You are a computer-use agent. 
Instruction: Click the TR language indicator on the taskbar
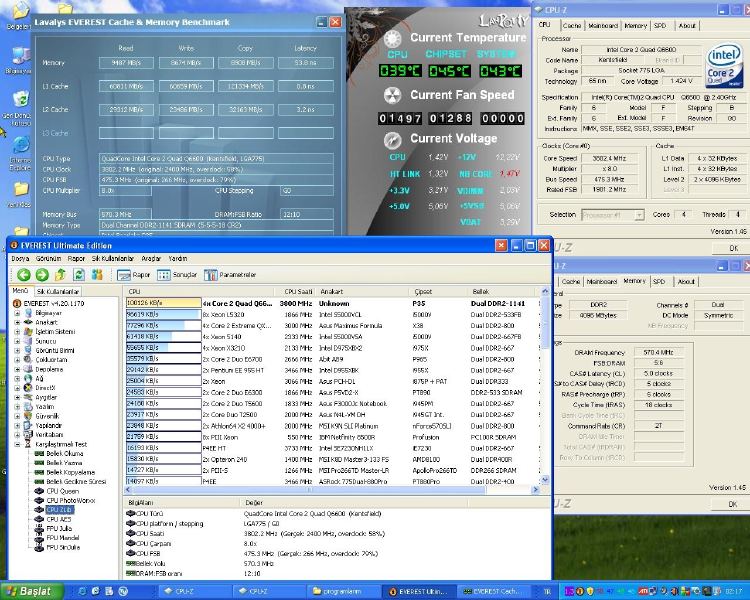[x=548, y=591]
